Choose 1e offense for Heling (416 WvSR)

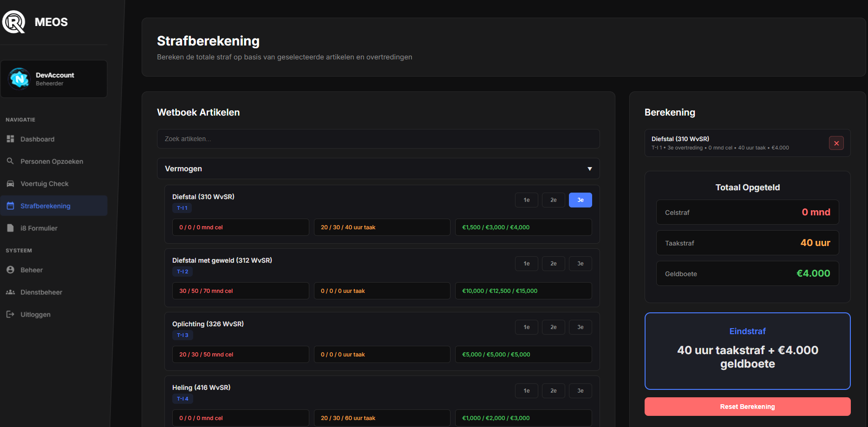point(526,391)
